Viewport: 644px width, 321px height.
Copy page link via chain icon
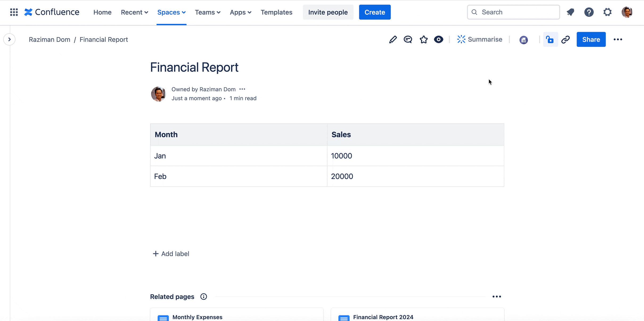pyautogui.click(x=565, y=39)
